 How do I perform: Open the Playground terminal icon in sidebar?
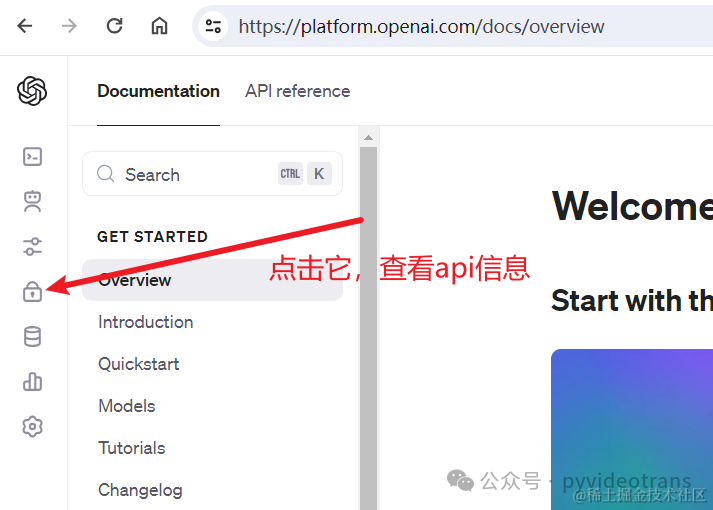point(32,157)
